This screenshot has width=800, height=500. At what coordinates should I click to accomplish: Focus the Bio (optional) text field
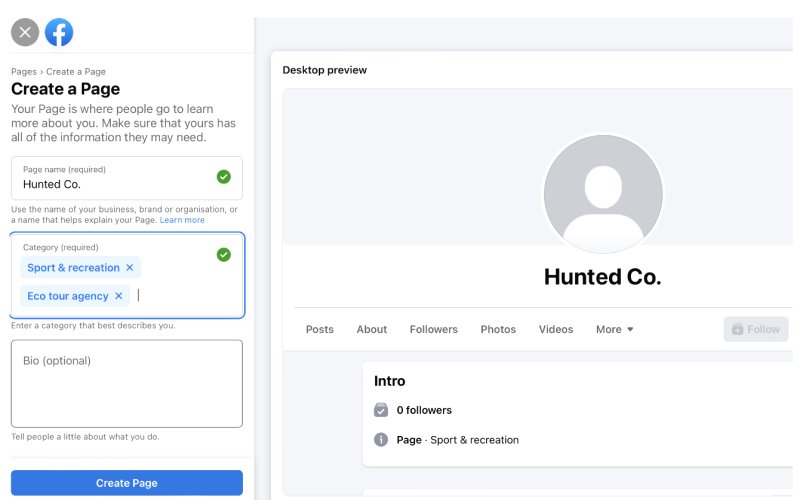(127, 383)
